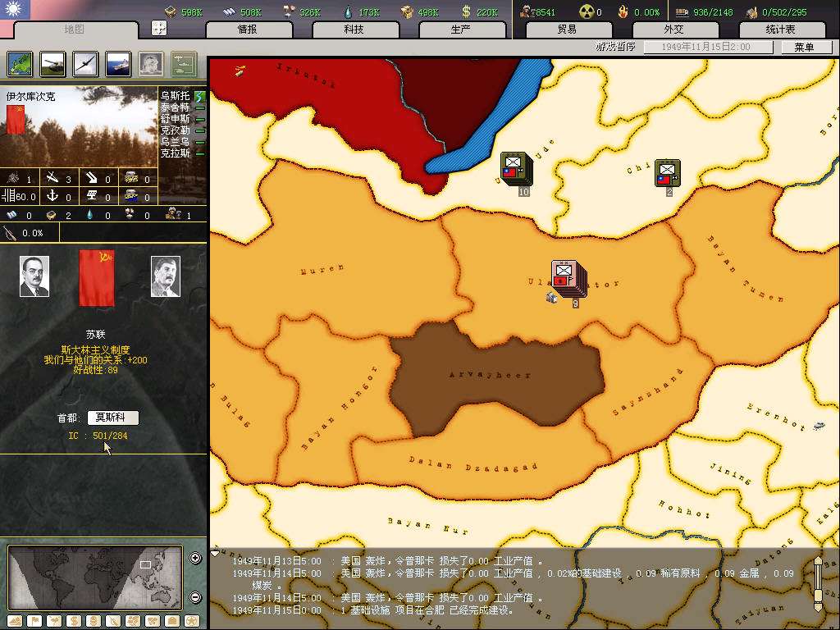Select the Chinese army stack of 2 divisions
This screenshot has width=840, height=630.
668,173
